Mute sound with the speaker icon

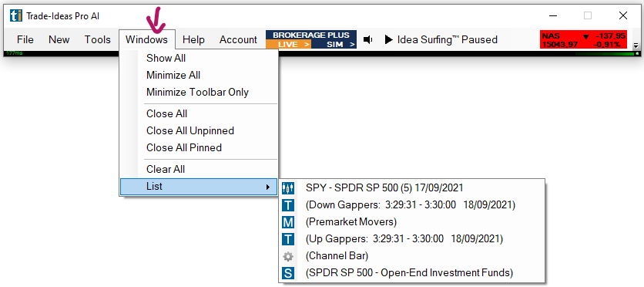368,39
